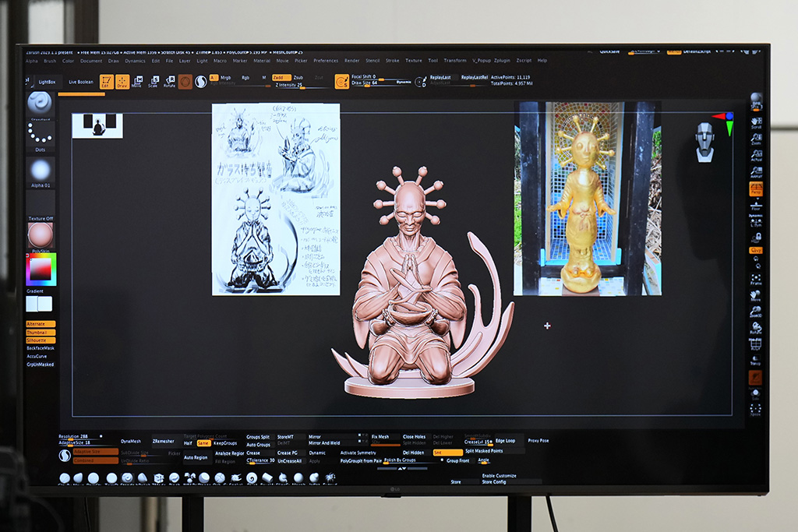The width and height of the screenshot is (798, 532).
Task: Click the Gizmo 3D sphere icon
Action: click(x=185, y=81)
